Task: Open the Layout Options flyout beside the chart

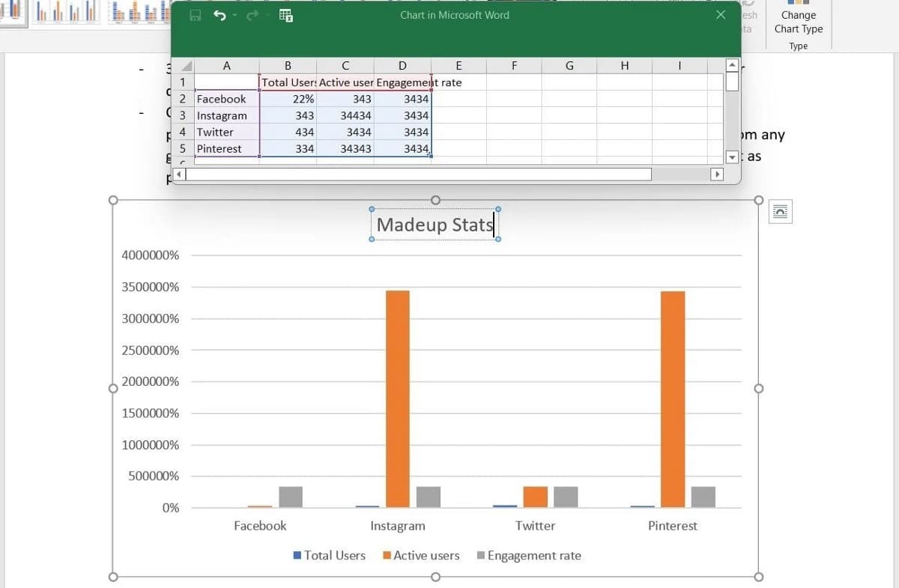Action: point(780,212)
